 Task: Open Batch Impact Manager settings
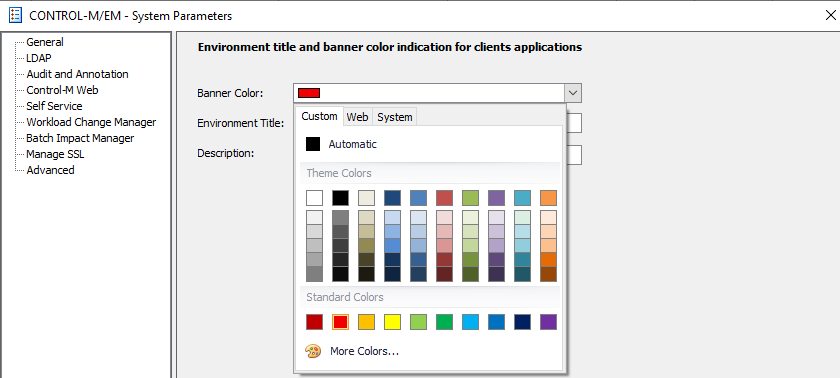click(80, 138)
